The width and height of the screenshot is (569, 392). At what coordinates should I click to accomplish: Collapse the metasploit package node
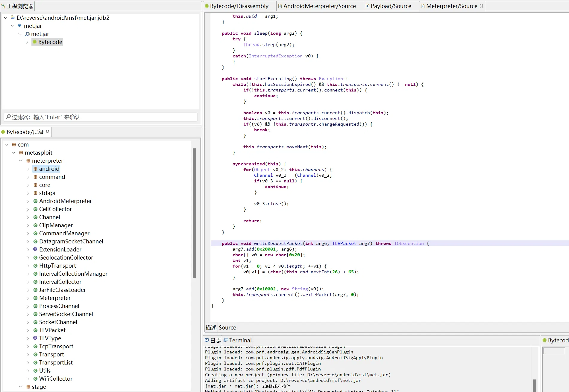(14, 153)
